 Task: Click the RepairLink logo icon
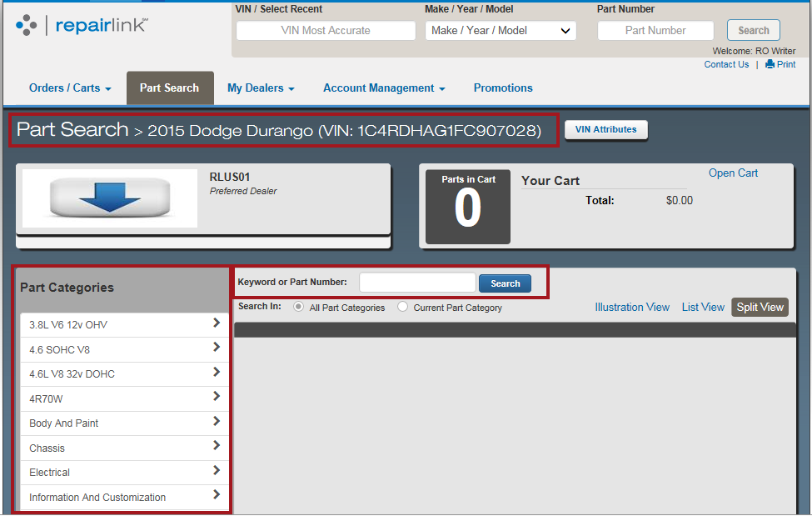coord(25,25)
